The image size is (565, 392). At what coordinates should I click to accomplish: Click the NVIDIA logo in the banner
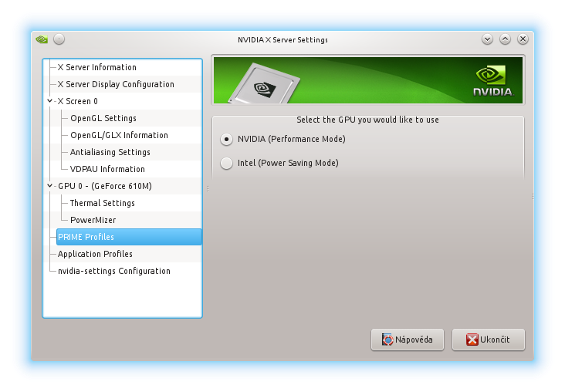tap(492, 81)
